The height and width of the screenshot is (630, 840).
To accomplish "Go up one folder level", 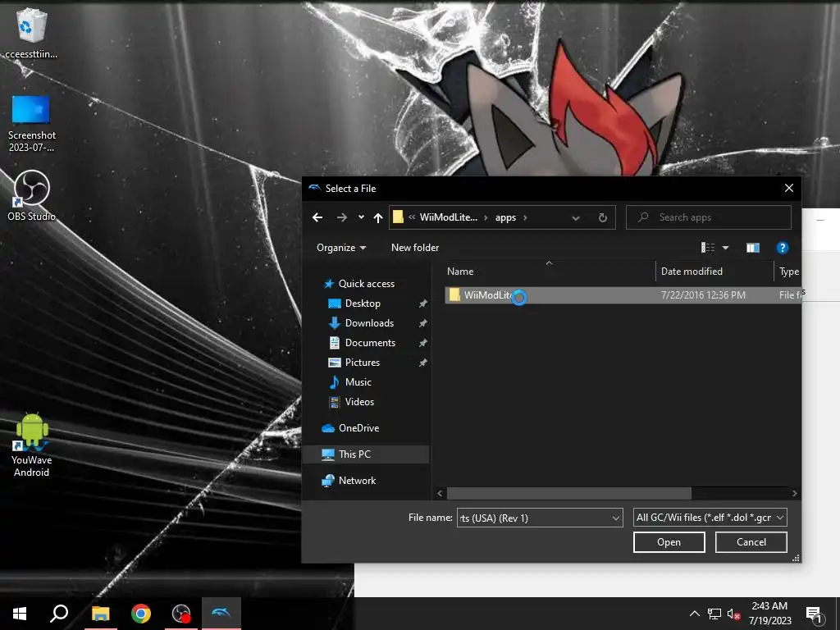I will [378, 217].
